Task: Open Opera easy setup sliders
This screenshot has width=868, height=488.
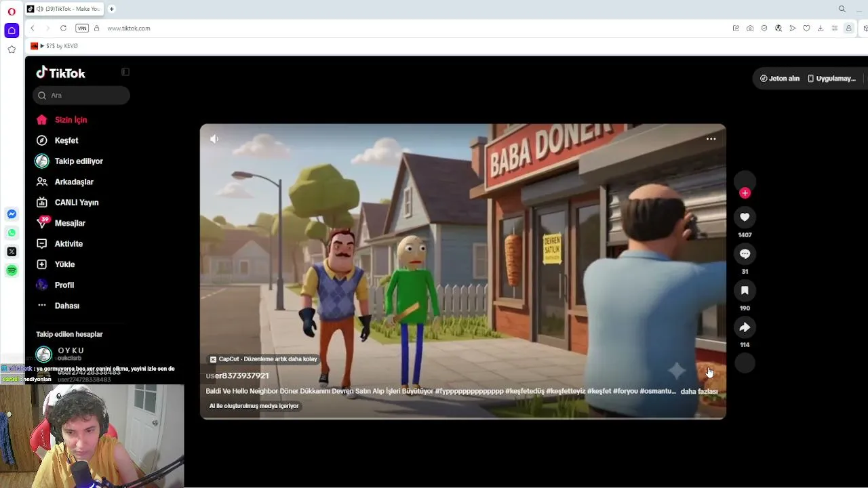Action: click(834, 28)
